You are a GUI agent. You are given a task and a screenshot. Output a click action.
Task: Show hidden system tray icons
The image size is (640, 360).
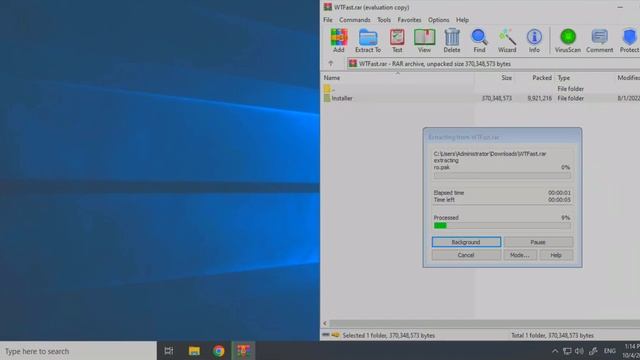coord(555,351)
